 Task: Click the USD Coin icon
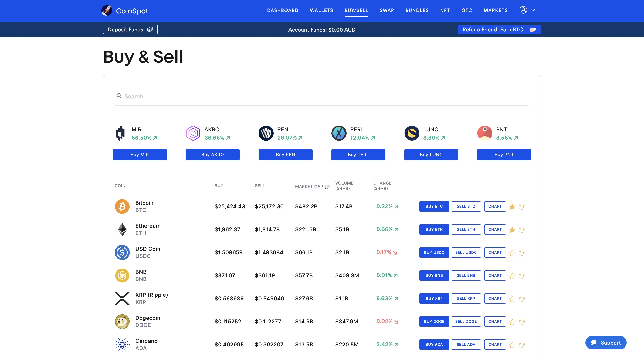point(122,252)
